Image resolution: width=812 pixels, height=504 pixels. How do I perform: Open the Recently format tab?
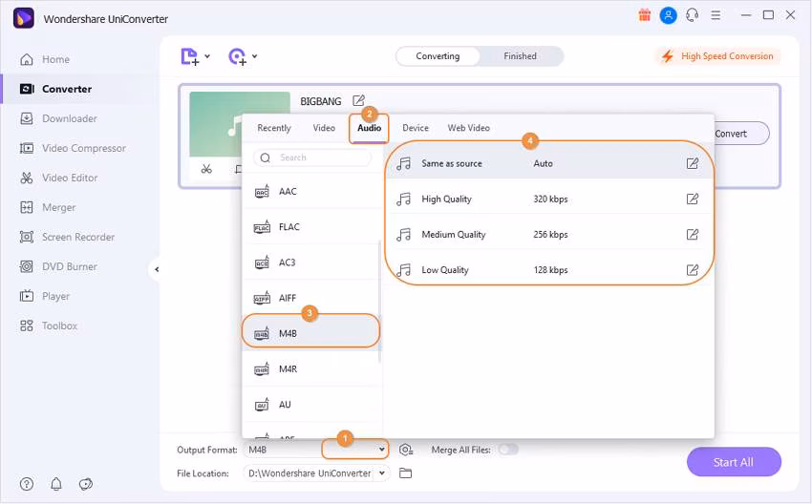274,128
